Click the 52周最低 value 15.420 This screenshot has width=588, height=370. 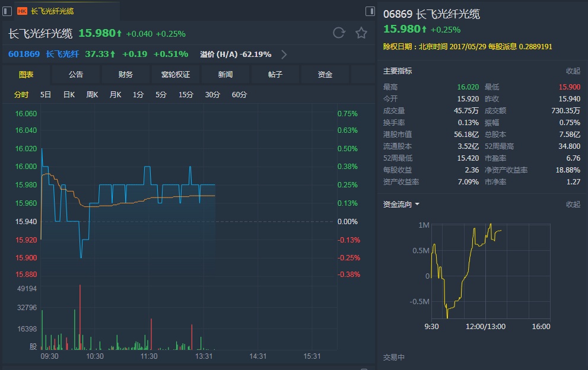click(468, 158)
